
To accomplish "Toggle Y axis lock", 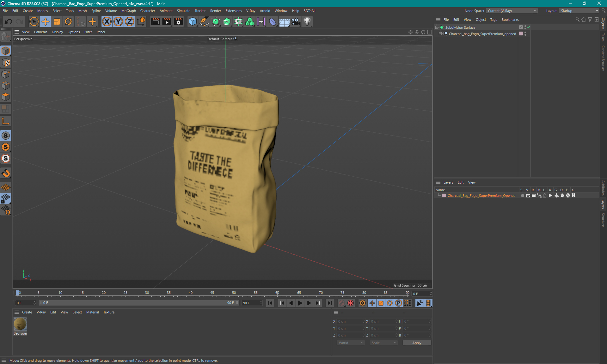I will point(118,21).
